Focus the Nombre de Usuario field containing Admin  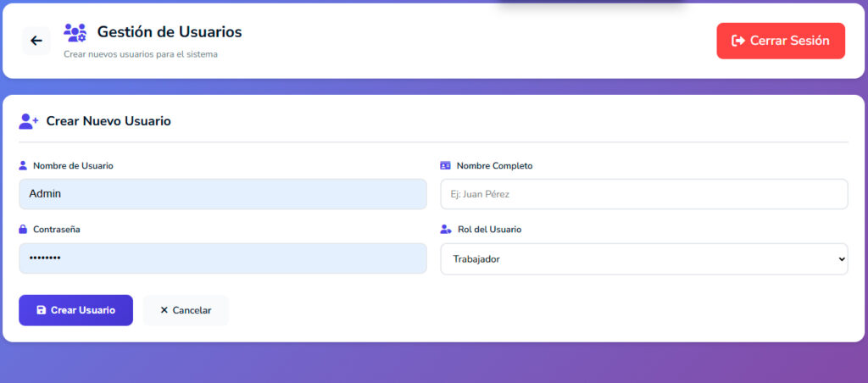[222, 194]
